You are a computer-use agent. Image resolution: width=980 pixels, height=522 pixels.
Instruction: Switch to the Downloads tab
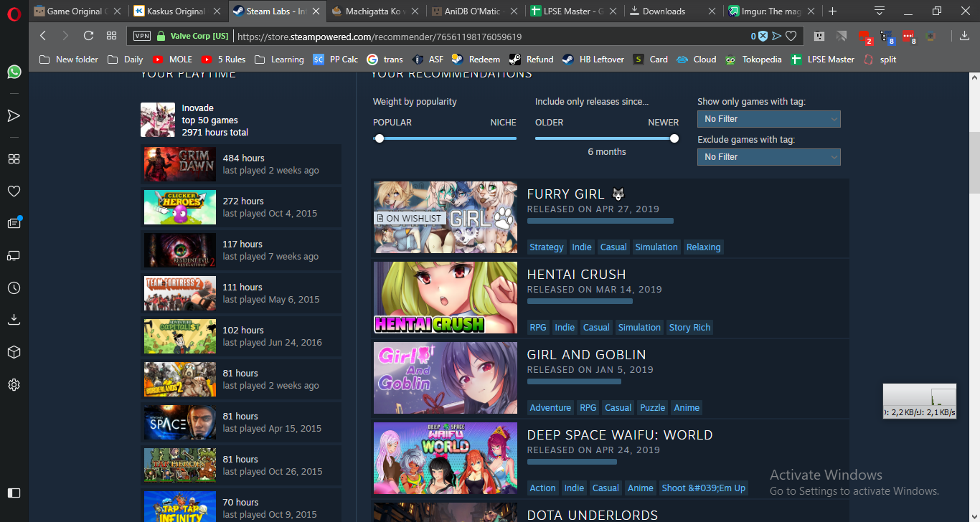coord(663,11)
